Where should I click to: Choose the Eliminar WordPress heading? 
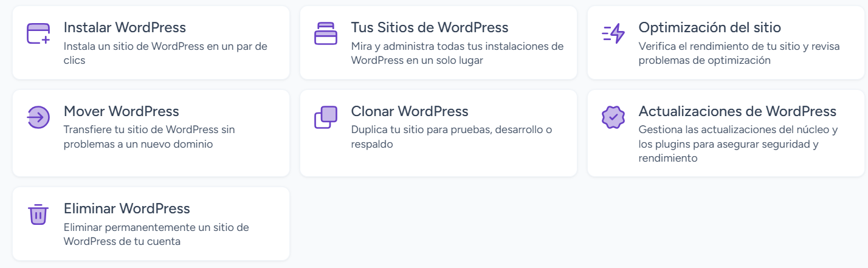click(x=127, y=208)
